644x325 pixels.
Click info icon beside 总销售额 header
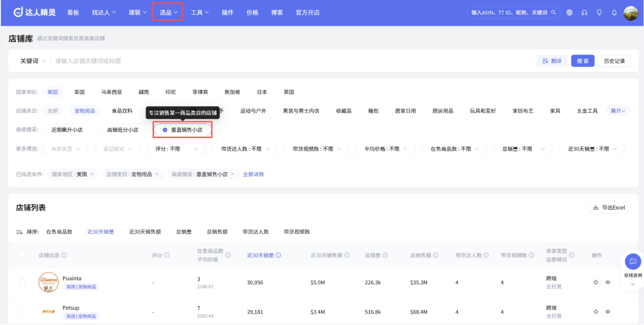tap(436, 255)
